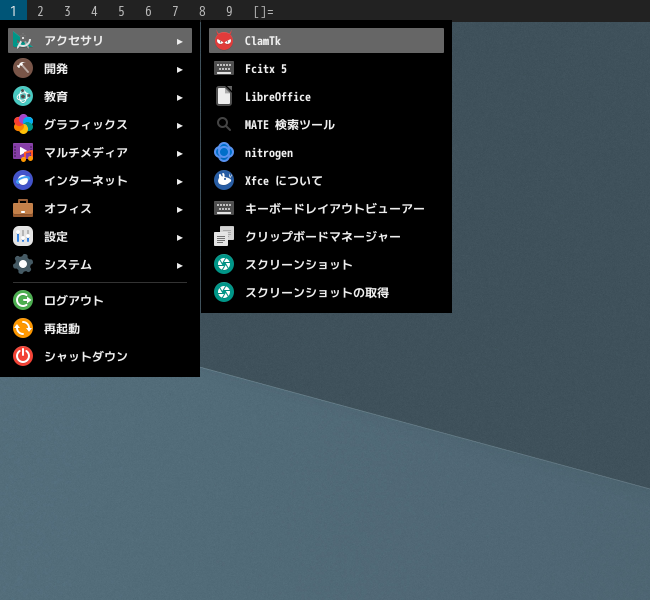Click the MATE 検索ツール magnifier icon
This screenshot has width=650, height=600.
click(224, 124)
